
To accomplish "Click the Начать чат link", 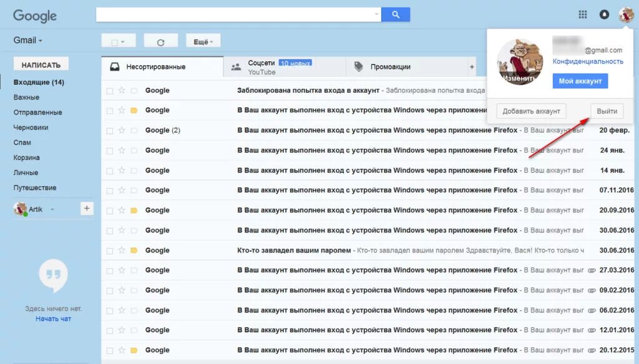I will pyautogui.click(x=53, y=318).
